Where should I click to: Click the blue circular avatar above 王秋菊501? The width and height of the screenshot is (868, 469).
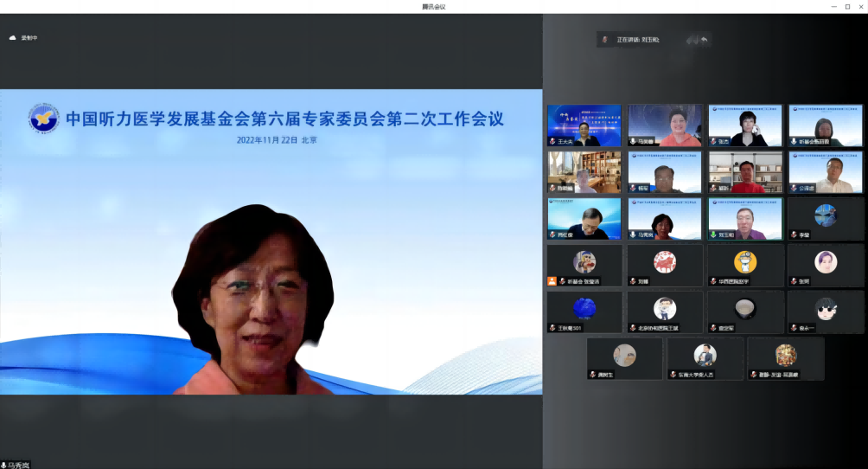pos(584,308)
